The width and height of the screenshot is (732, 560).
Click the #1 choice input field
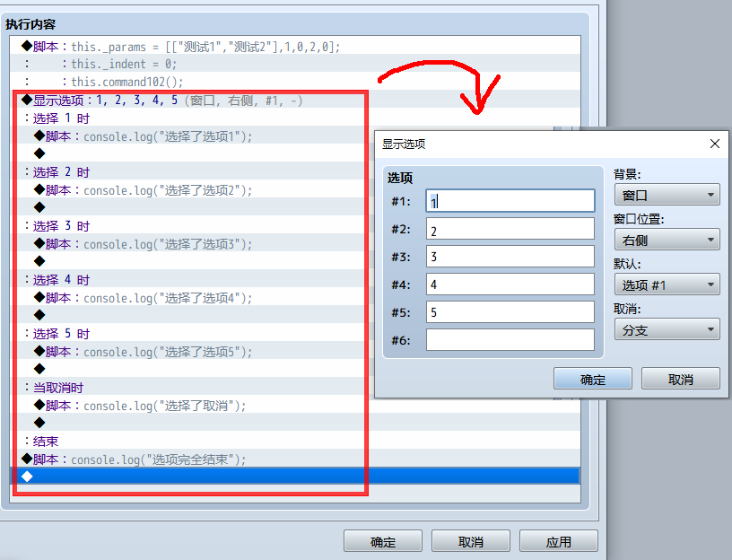click(510, 201)
